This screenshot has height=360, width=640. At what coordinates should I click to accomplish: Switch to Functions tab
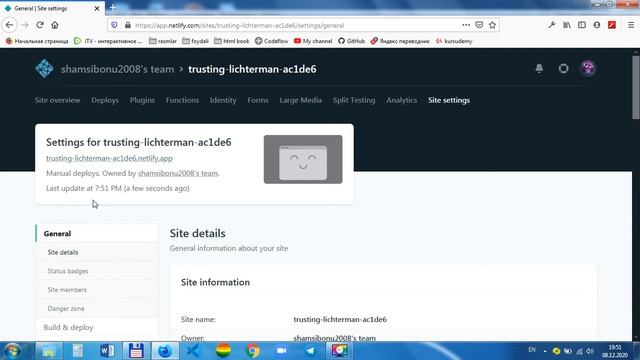[x=182, y=100]
